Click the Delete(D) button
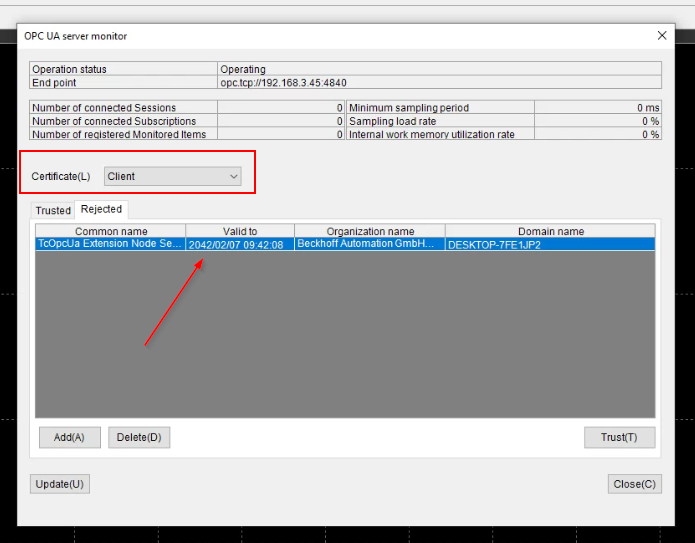This screenshot has height=543, width=695. 139,438
